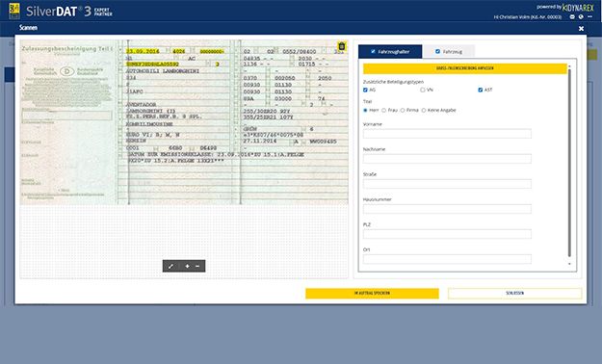This screenshot has width=602, height=364.
Task: Click the Schliessen button
Action: tap(515, 294)
